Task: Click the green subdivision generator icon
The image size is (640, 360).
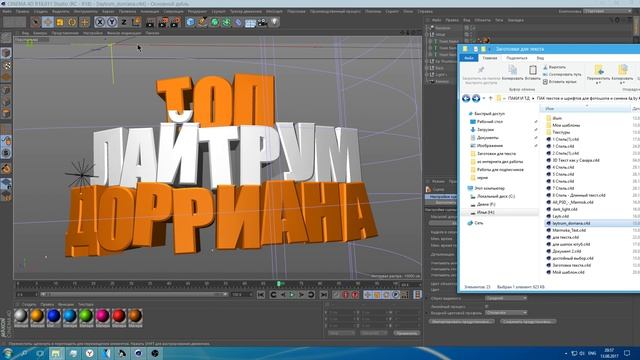Action: [214, 22]
